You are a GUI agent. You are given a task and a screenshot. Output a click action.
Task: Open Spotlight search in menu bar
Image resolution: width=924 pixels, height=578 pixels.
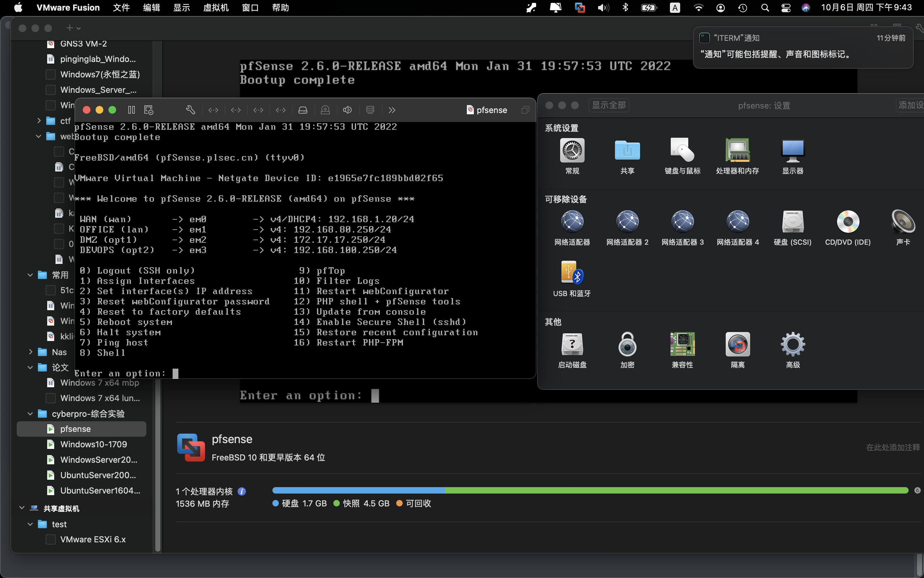(765, 8)
